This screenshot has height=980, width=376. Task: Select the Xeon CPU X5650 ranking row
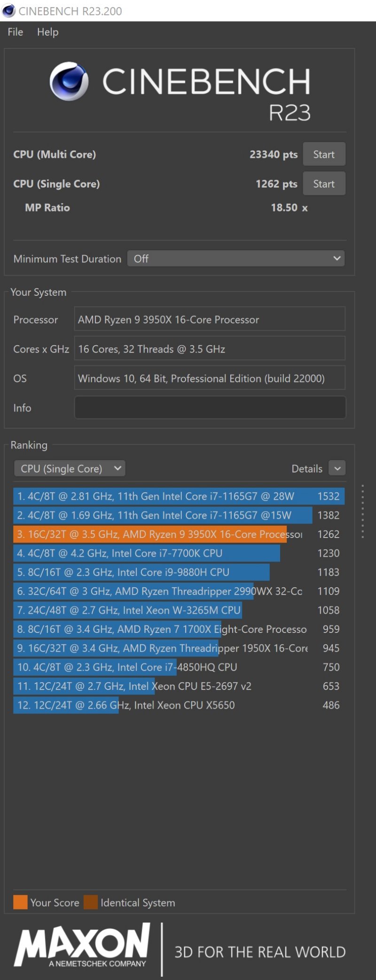pos(179,705)
